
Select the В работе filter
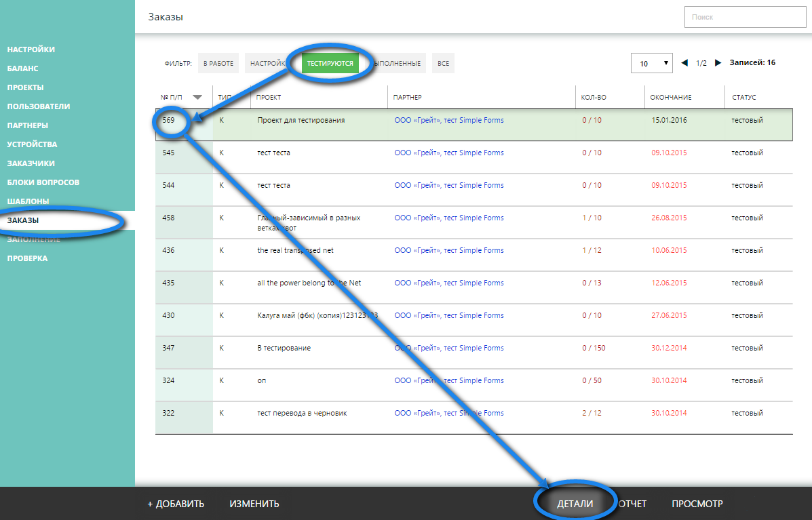(218, 63)
